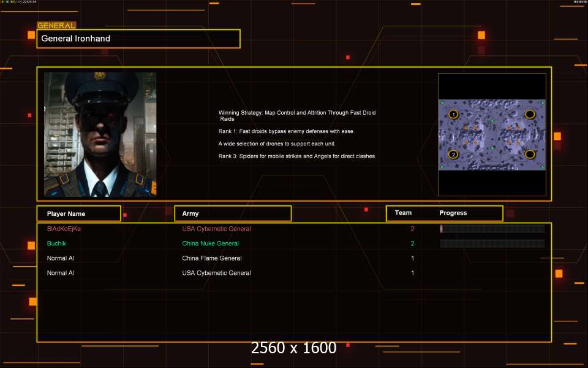Select player SlAdKoEjKa in the list
The image size is (588, 368).
pos(64,229)
